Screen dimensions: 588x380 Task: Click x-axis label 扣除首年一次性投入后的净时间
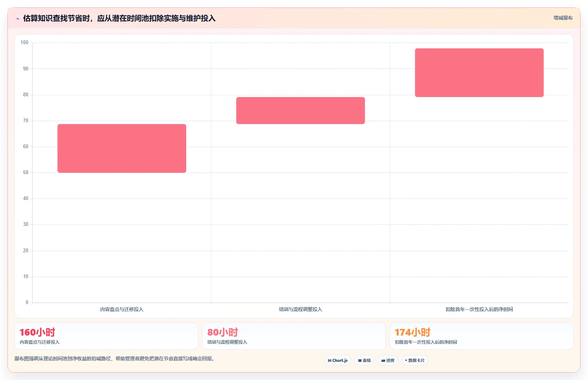(x=479, y=309)
